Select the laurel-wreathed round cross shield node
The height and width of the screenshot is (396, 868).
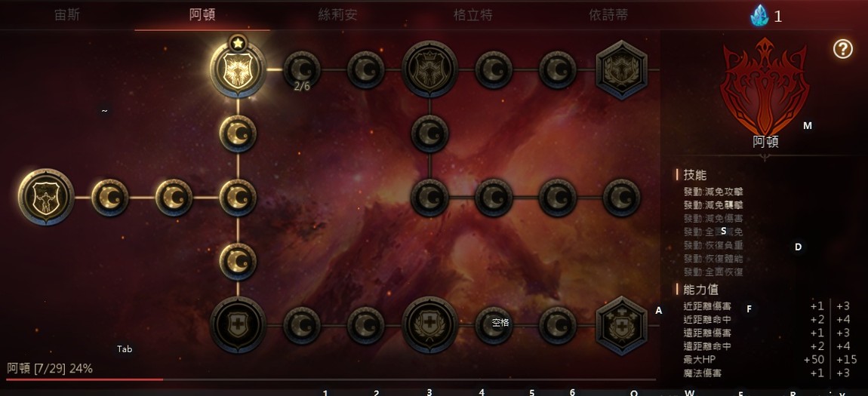[429, 324]
